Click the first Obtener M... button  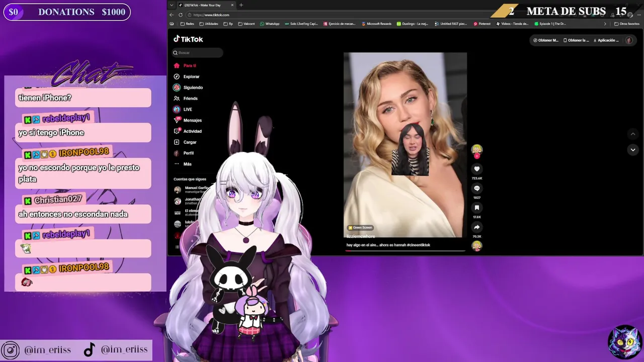(x=546, y=40)
